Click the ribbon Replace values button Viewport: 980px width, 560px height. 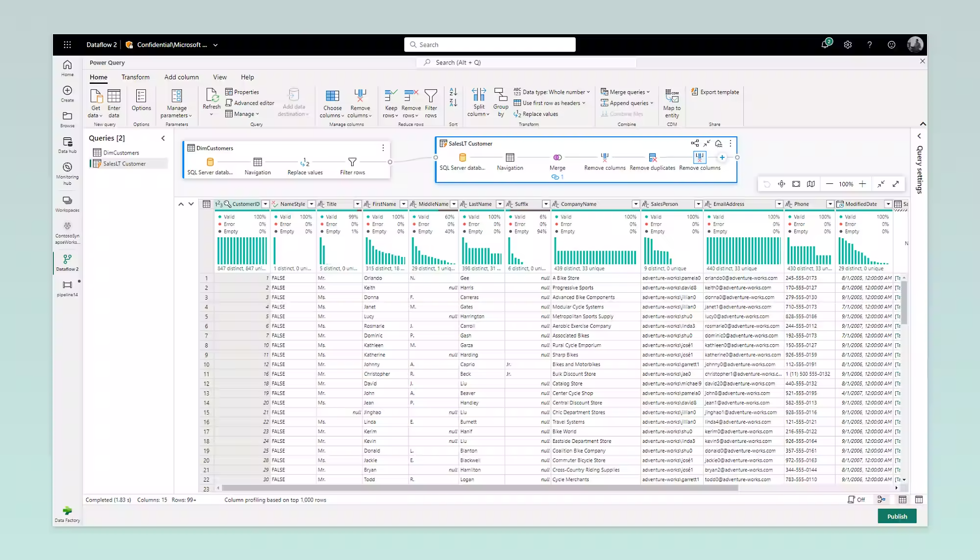[x=536, y=114]
